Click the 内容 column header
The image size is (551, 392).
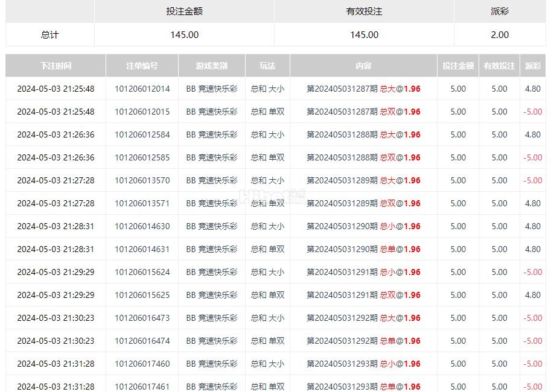(363, 66)
